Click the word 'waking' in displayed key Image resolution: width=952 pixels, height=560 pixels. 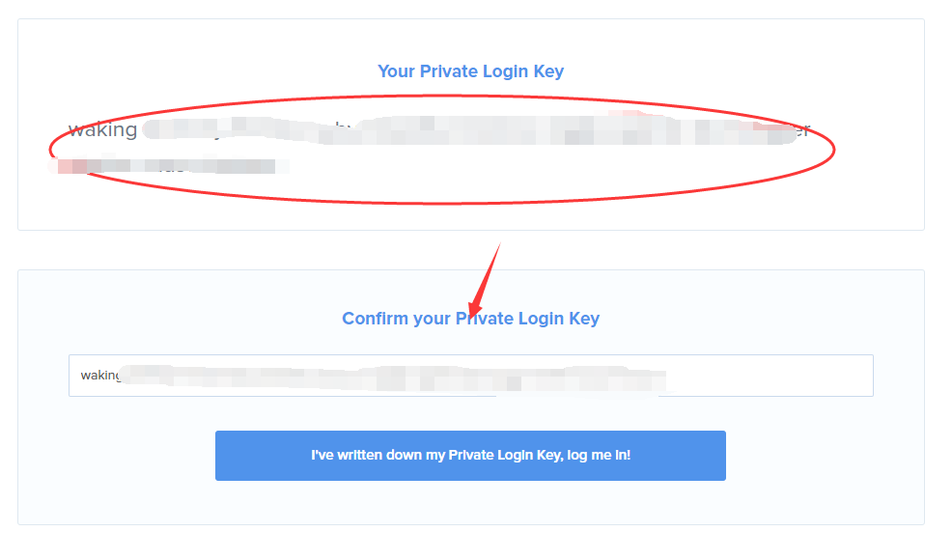(102, 130)
